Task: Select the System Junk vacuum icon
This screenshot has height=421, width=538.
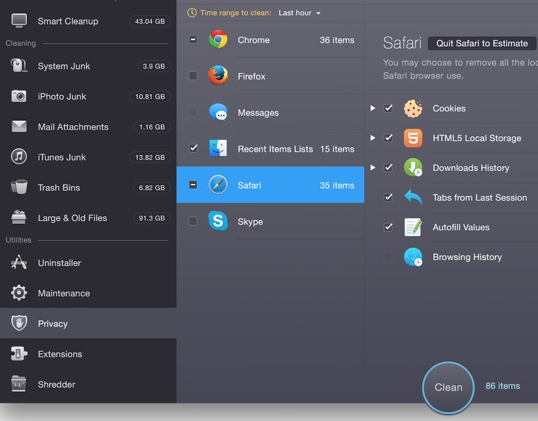Action: tap(19, 65)
